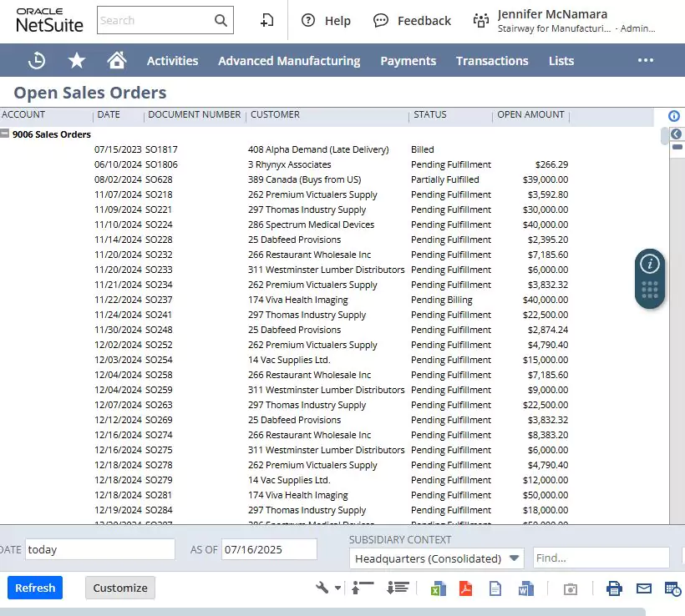The height and width of the screenshot is (616, 685).
Task: Open the Transactions menu
Action: (492, 60)
